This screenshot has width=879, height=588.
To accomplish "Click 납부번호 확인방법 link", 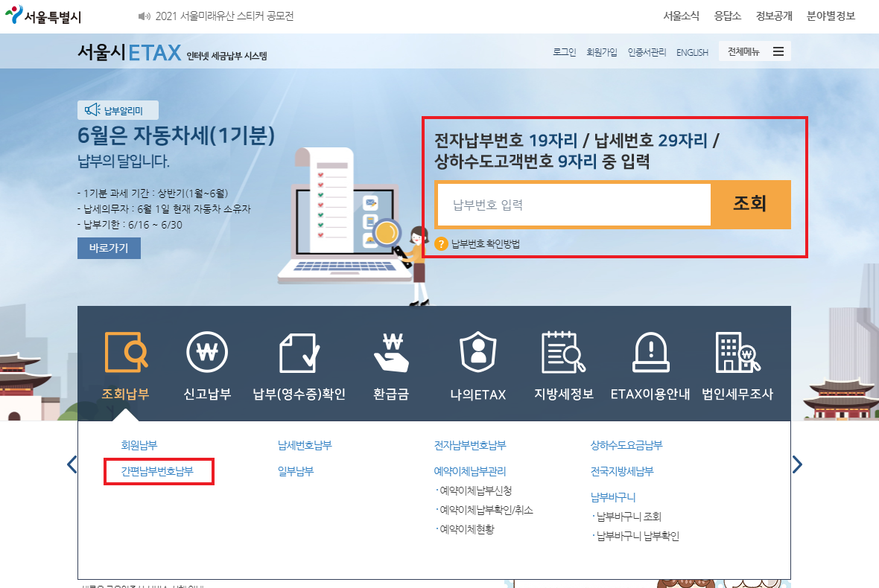I will (486, 243).
